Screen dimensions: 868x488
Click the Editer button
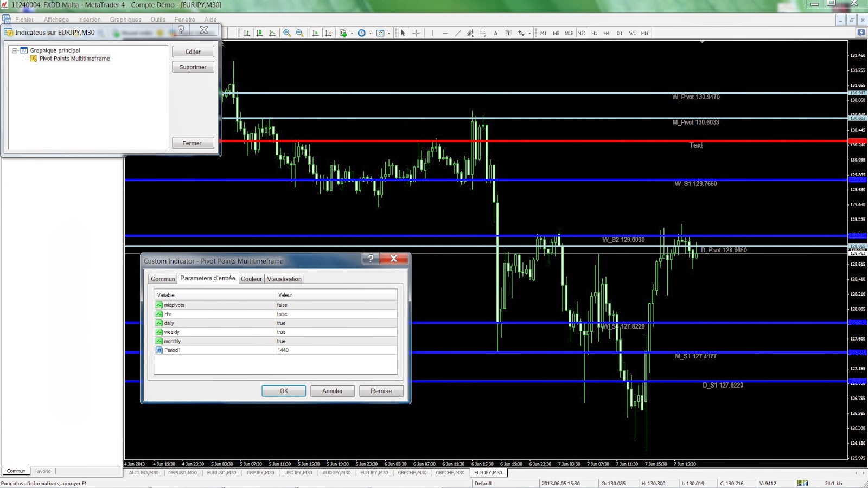193,52
